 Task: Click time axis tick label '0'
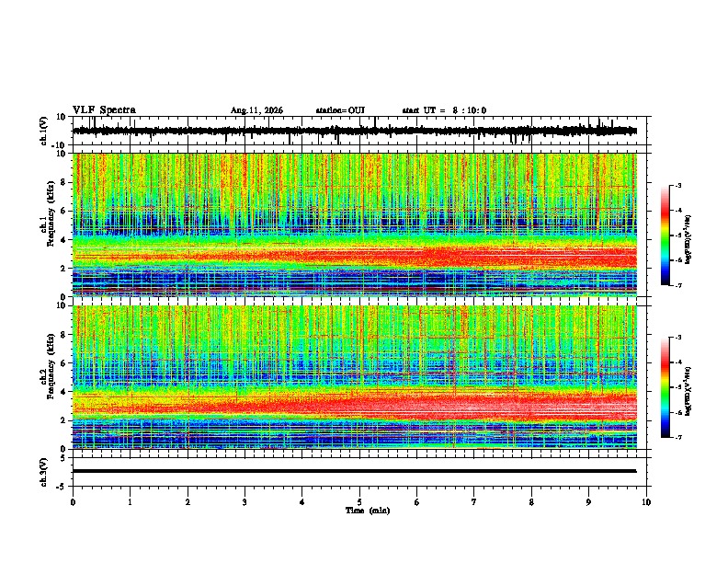pos(73,502)
